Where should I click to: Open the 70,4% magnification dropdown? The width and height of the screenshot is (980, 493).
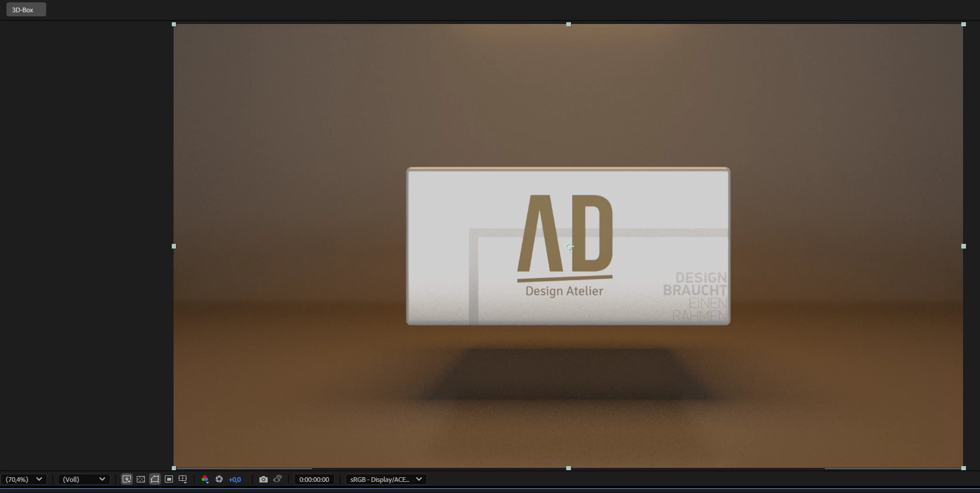(x=24, y=479)
